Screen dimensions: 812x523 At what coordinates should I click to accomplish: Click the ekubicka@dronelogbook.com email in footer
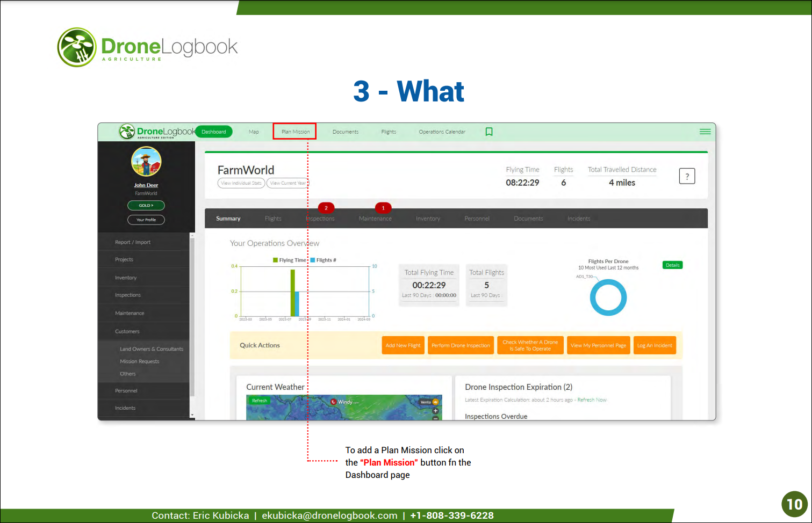click(329, 515)
